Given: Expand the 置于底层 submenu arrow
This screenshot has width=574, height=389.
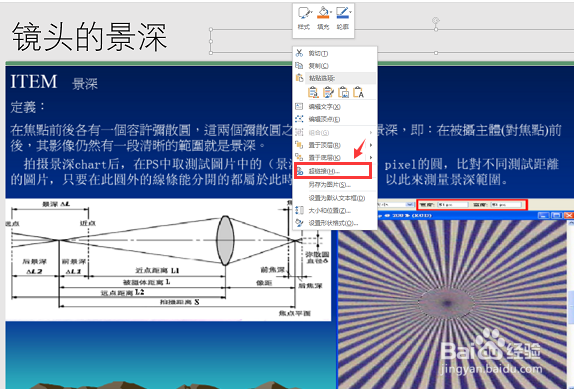Looking at the screenshot, I should click(x=371, y=158).
